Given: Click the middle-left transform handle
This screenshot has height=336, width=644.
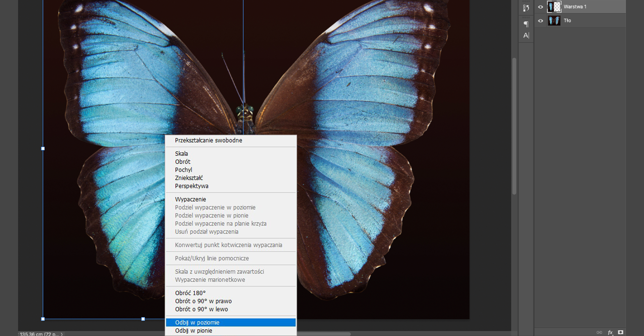Looking at the screenshot, I should [43, 148].
